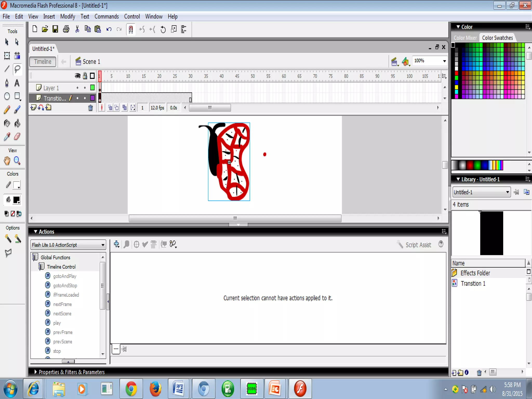Select the Free Transform tool
The width and height of the screenshot is (532, 399).
tap(7, 55)
